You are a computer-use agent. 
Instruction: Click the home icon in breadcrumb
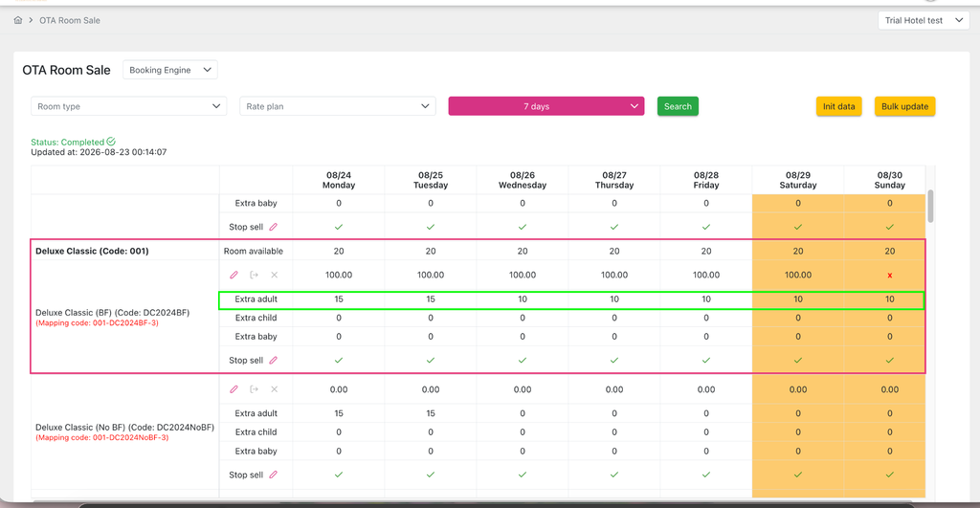pyautogui.click(x=18, y=20)
